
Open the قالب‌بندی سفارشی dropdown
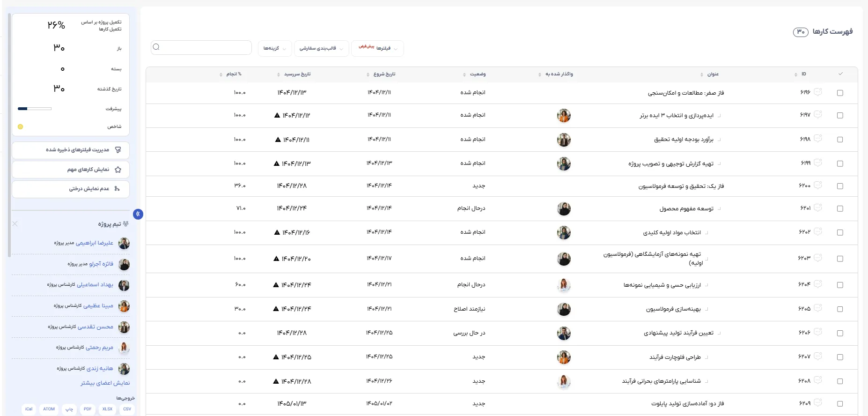click(x=321, y=48)
